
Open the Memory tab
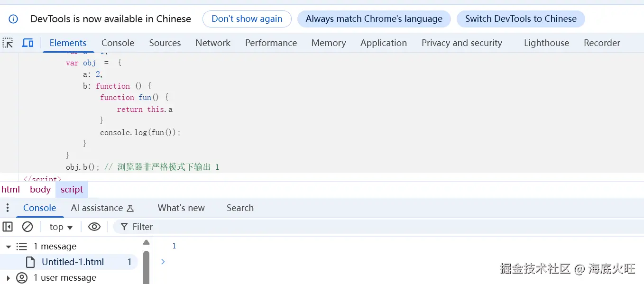(329, 43)
